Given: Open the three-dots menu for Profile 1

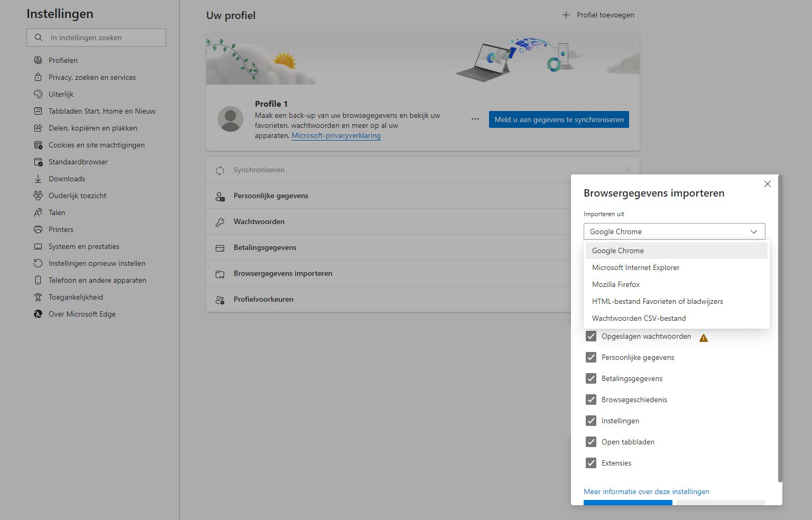Looking at the screenshot, I should tap(475, 119).
